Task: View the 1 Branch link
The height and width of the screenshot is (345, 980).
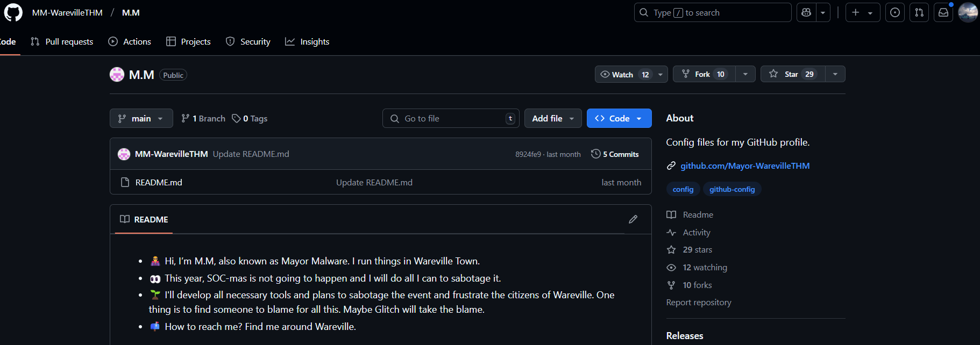Action: [203, 118]
